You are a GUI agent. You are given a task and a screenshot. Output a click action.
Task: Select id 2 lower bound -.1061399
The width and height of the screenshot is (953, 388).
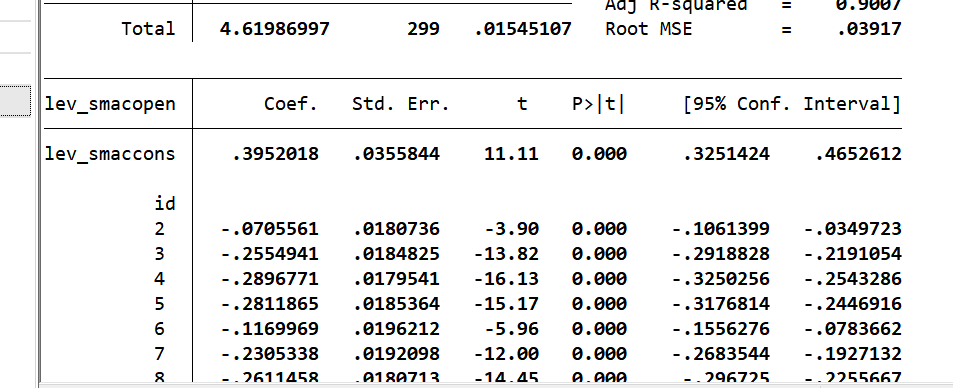coord(721,229)
